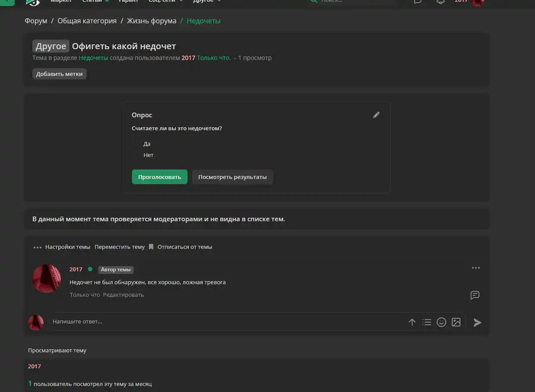The height and width of the screenshot is (392, 535).
Task: Go to 'Жизнь форума' in the breadcrumbs
Action: coord(151,21)
